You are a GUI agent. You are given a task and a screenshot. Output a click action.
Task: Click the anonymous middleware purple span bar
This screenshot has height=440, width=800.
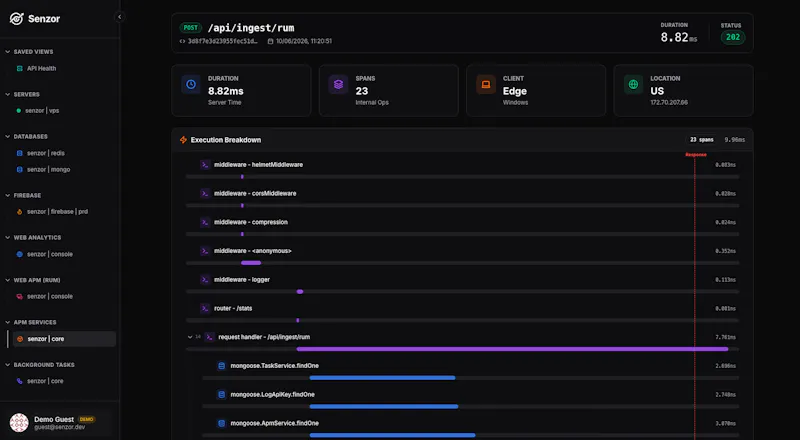click(x=251, y=263)
